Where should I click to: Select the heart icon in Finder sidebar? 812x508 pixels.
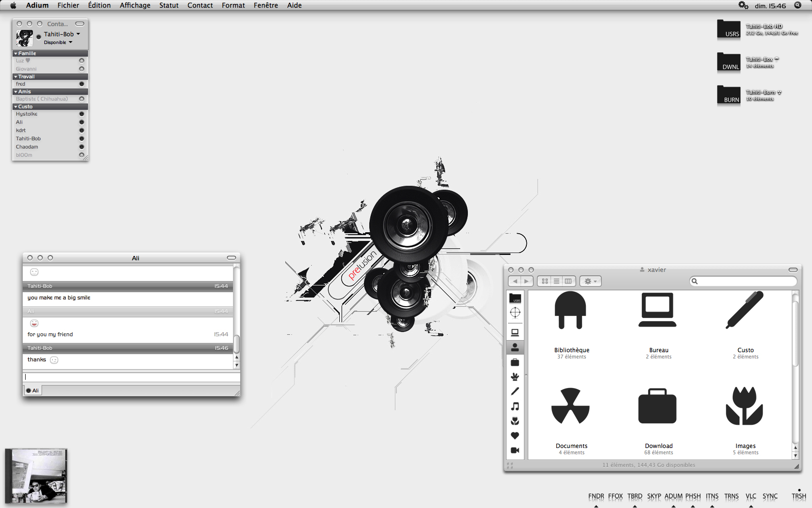pyautogui.click(x=515, y=435)
